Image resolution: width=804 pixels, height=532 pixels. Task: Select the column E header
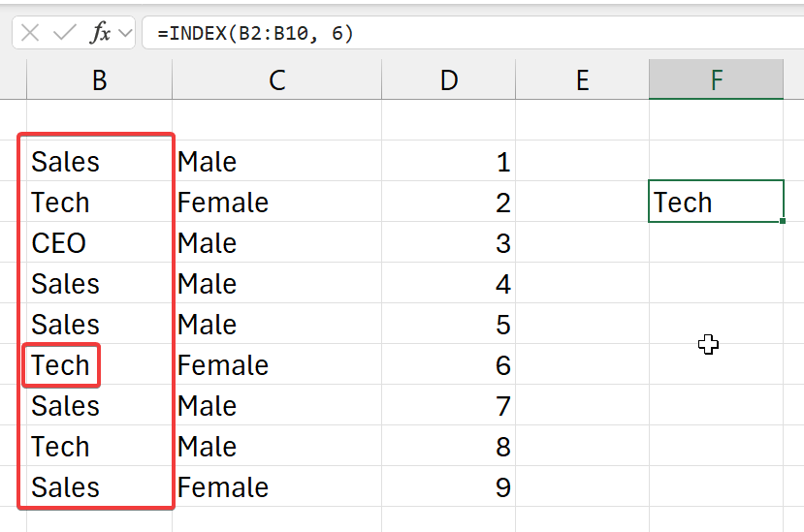582,80
